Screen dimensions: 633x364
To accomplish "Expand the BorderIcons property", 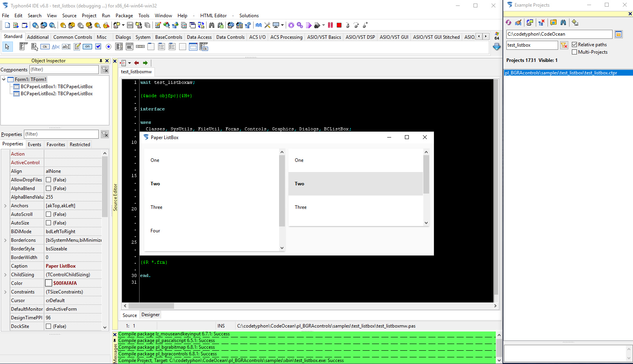I will click(x=5, y=240).
